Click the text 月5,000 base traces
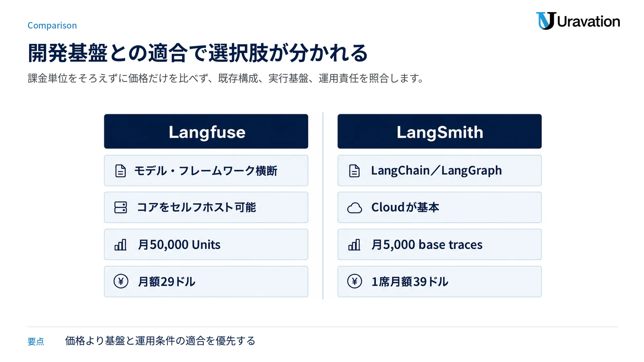Viewport: 644px width, 362px height. 427,245
